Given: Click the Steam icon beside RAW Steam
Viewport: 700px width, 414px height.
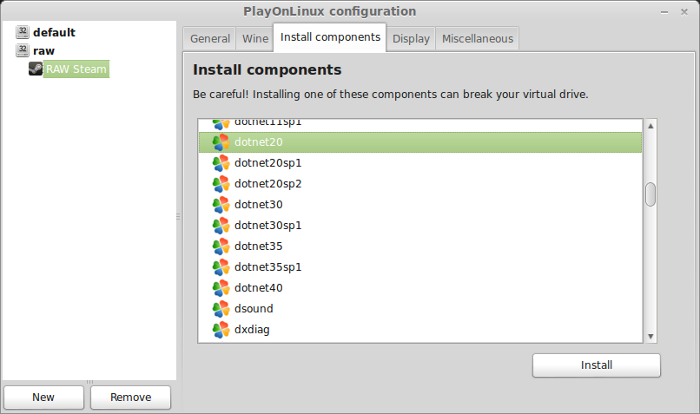Looking at the screenshot, I should coord(36,69).
